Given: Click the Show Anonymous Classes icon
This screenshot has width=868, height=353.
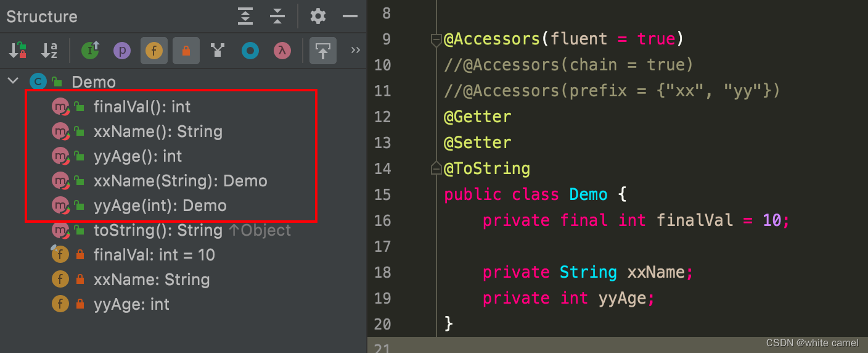Looking at the screenshot, I should pos(250,51).
